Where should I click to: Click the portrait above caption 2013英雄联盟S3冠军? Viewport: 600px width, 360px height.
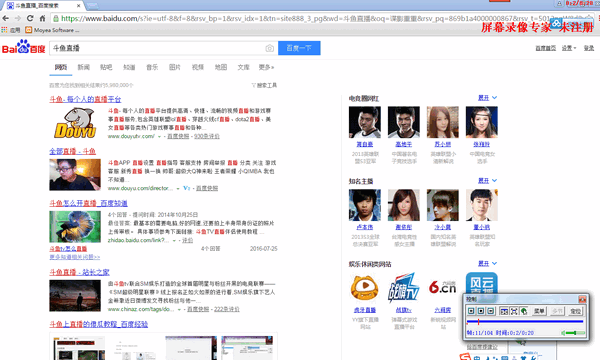365,122
